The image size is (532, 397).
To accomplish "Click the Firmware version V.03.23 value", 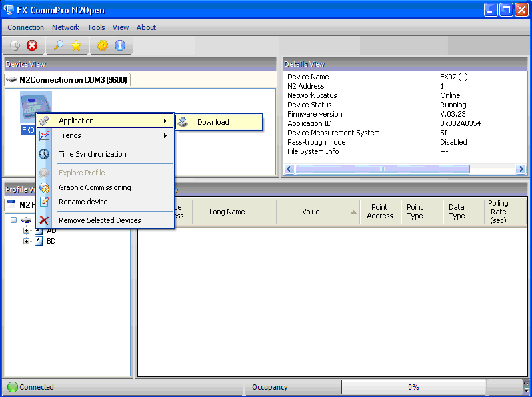I will tap(453, 114).
